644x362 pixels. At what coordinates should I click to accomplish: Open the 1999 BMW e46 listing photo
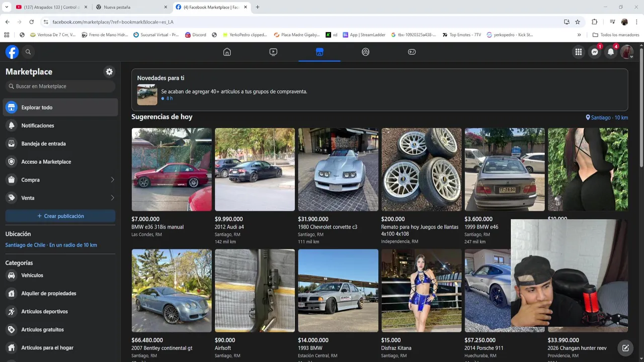coord(505,169)
